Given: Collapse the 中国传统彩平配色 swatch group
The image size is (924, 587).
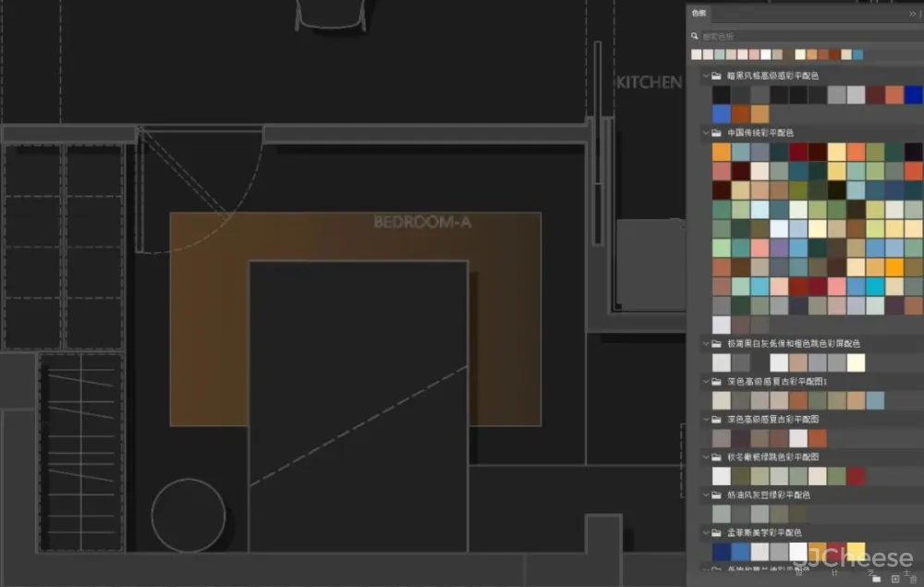Looking at the screenshot, I should coord(704,133).
